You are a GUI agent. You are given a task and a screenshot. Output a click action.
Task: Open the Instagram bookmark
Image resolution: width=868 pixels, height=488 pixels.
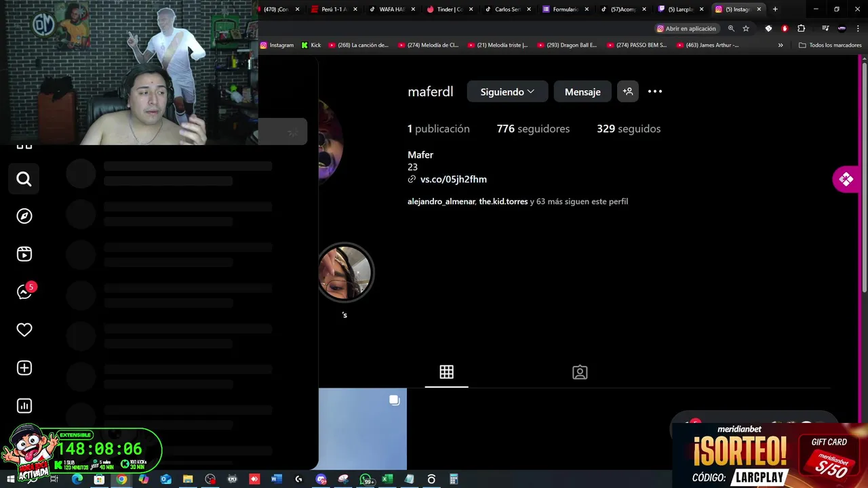[x=277, y=45]
